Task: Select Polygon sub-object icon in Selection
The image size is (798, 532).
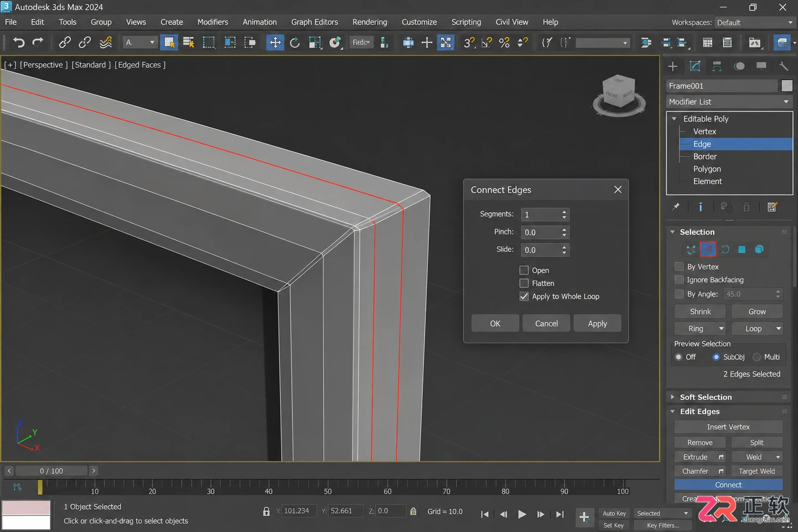Action: click(x=742, y=249)
